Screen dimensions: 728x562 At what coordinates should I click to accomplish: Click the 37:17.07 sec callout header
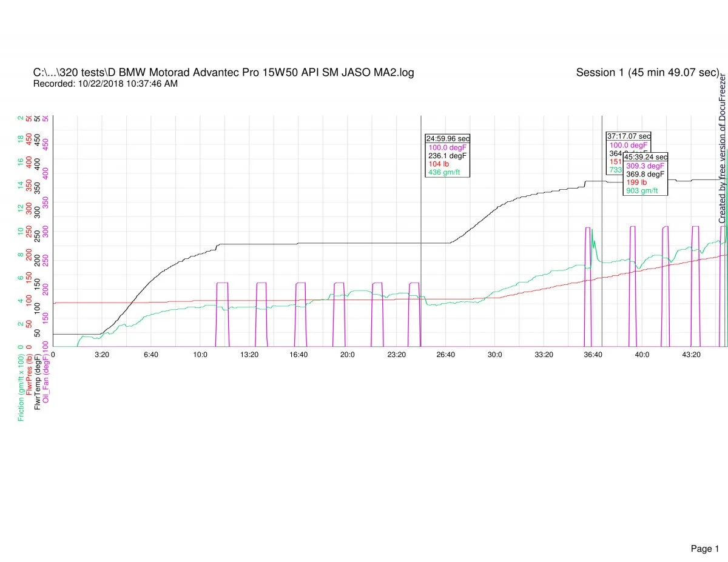pos(629,136)
